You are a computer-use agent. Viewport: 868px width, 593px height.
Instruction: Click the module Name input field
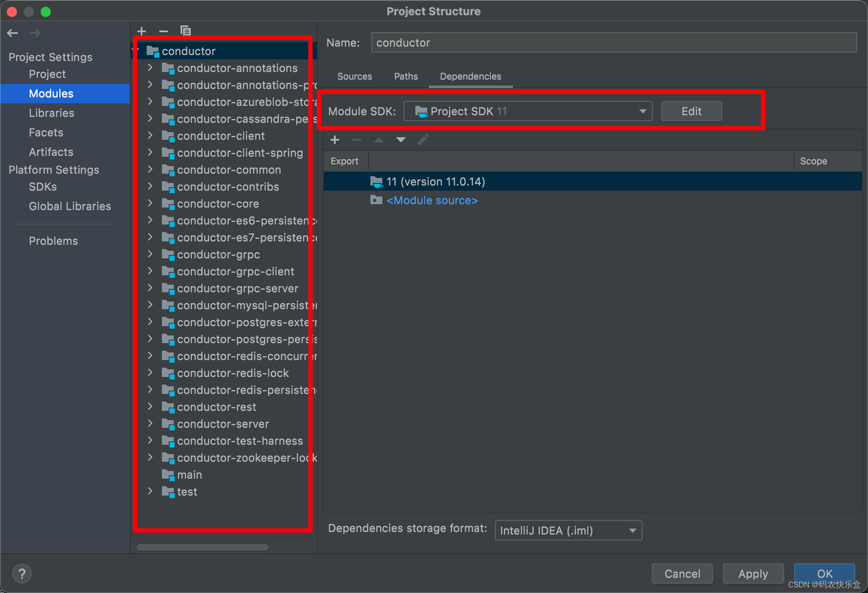click(614, 42)
